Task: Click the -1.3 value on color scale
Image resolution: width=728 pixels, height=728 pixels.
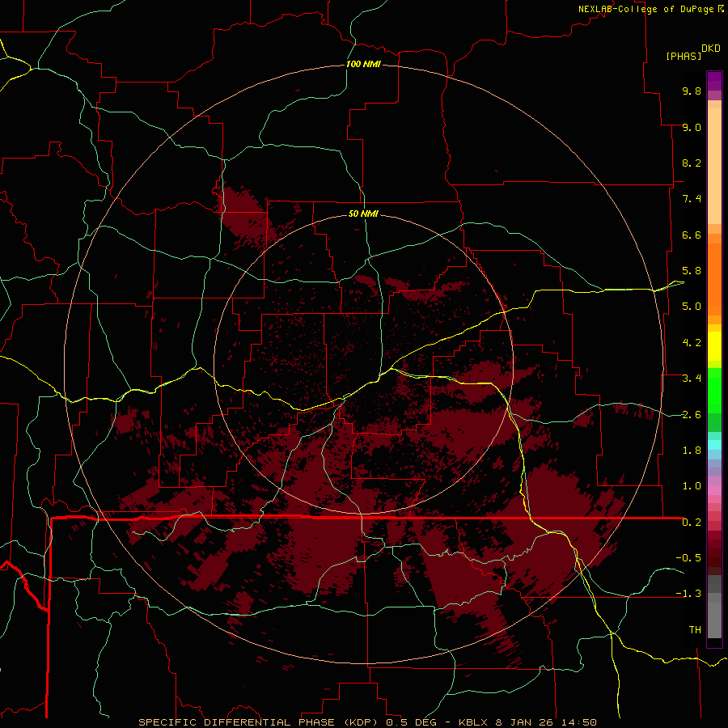Action: click(x=688, y=594)
